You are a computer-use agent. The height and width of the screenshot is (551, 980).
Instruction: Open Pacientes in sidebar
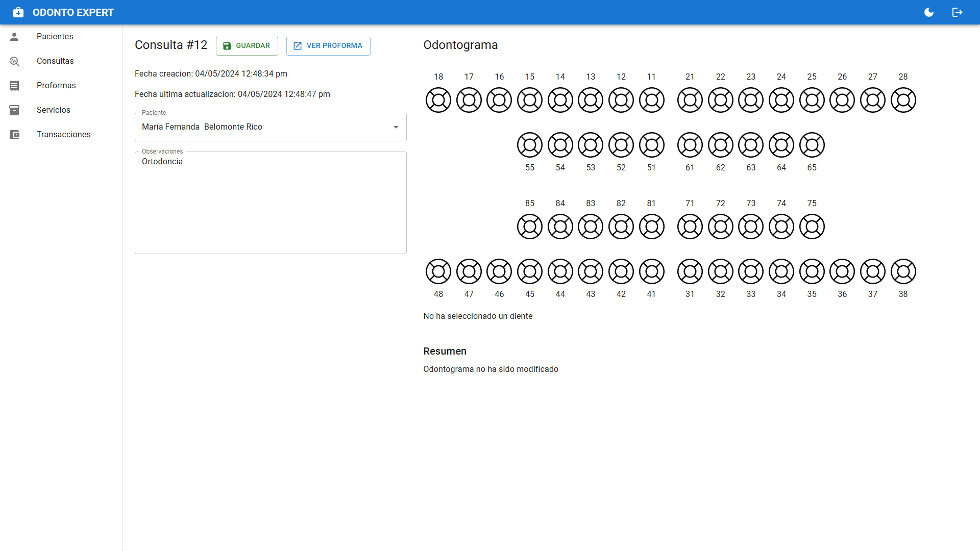tap(55, 37)
